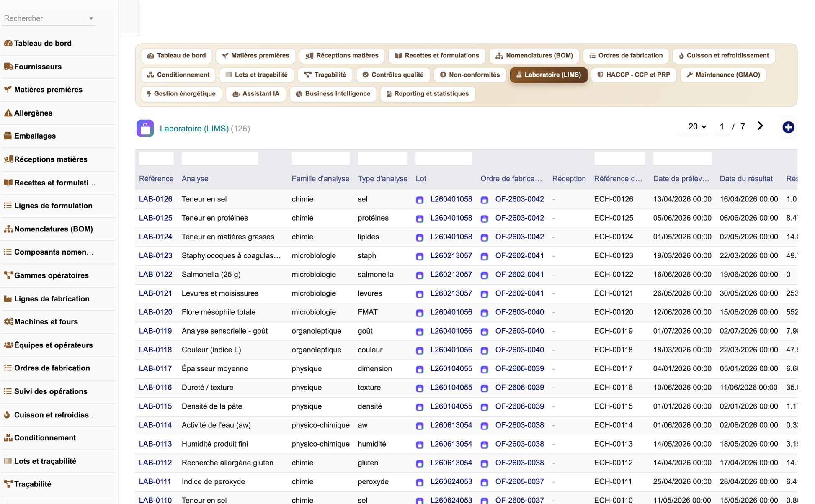Open order OF-2606-0039 in LAB-0116 row
This screenshot has width=815, height=504.
click(519, 388)
